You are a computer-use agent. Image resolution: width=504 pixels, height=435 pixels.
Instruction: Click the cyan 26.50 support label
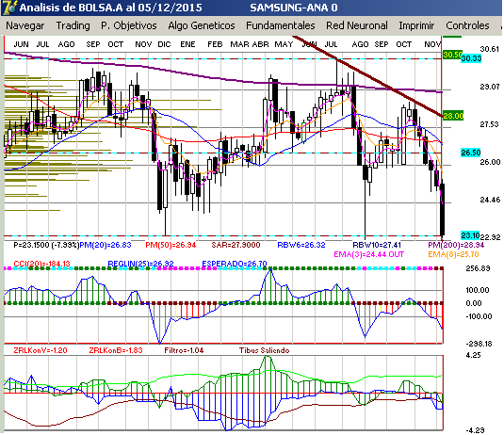point(471,153)
